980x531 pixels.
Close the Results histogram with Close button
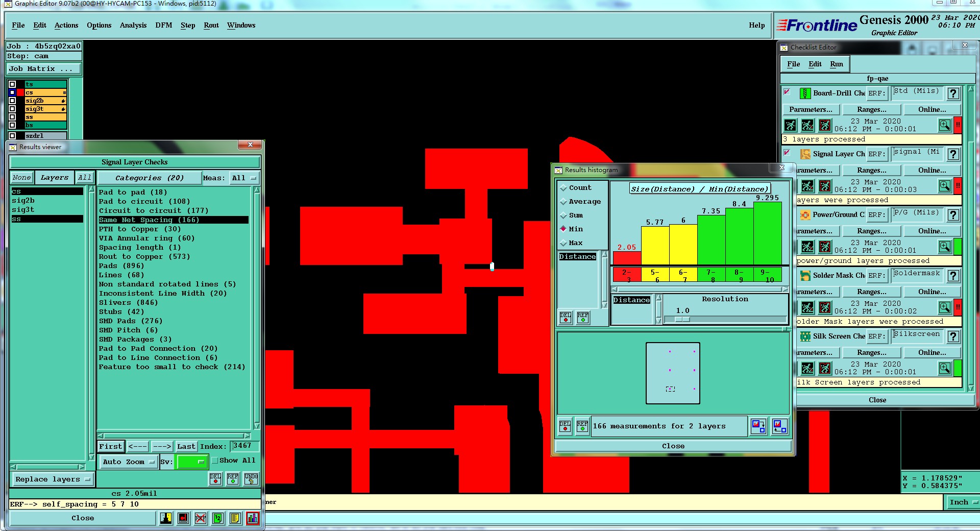(673, 446)
